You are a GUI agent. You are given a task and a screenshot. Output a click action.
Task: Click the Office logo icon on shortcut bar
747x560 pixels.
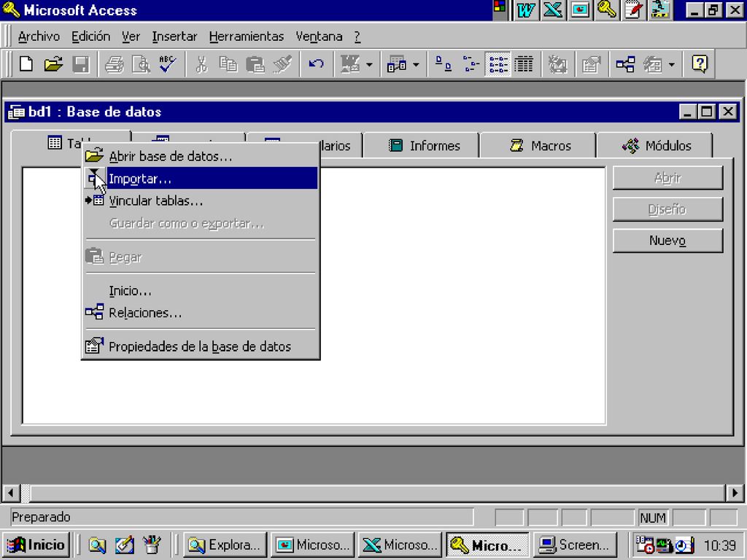[500, 8]
